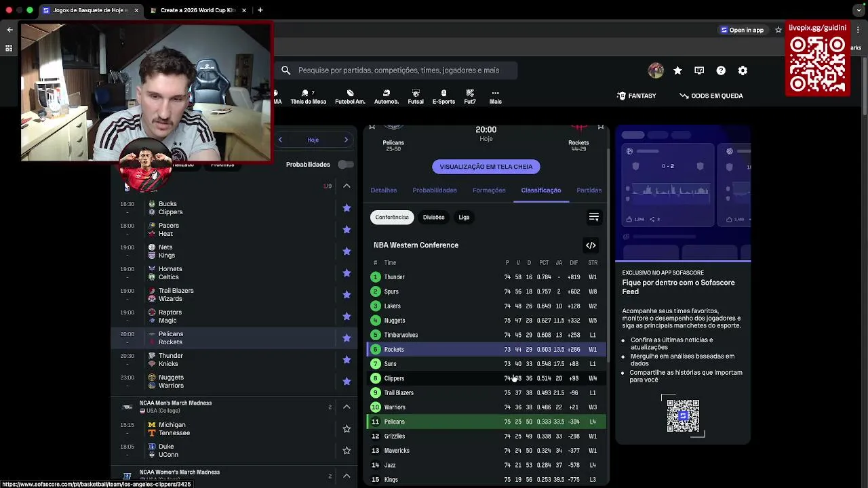Unfavorite the Hornets vs Celtics game
Viewport: 868px width, 488px height.
click(347, 273)
